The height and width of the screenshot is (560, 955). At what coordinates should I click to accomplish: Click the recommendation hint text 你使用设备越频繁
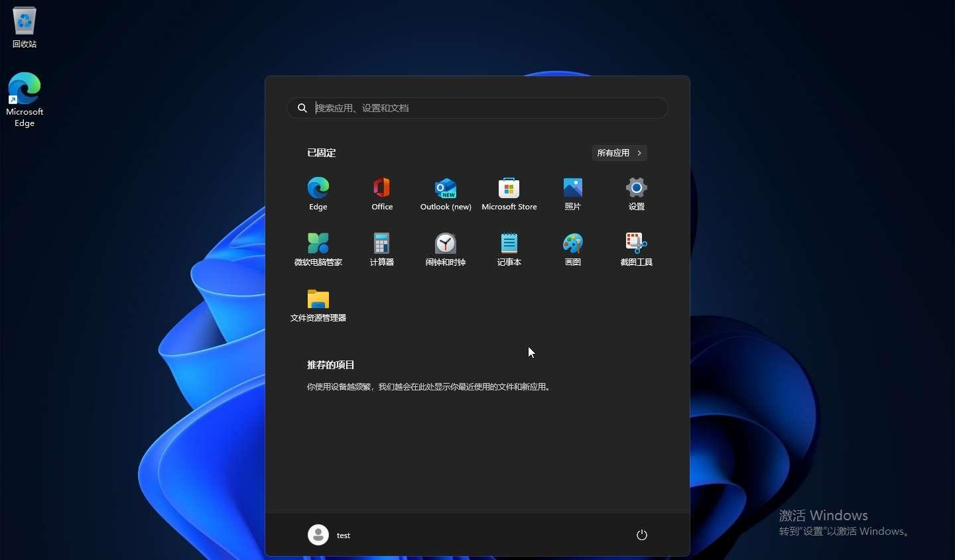(x=429, y=387)
